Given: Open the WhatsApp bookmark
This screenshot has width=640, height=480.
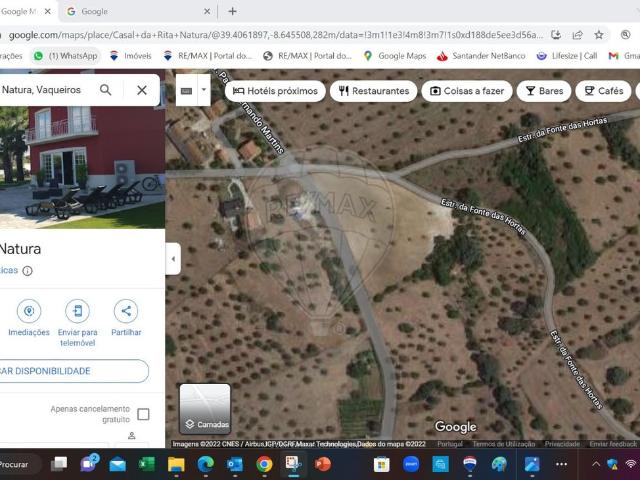Looking at the screenshot, I should (66, 56).
